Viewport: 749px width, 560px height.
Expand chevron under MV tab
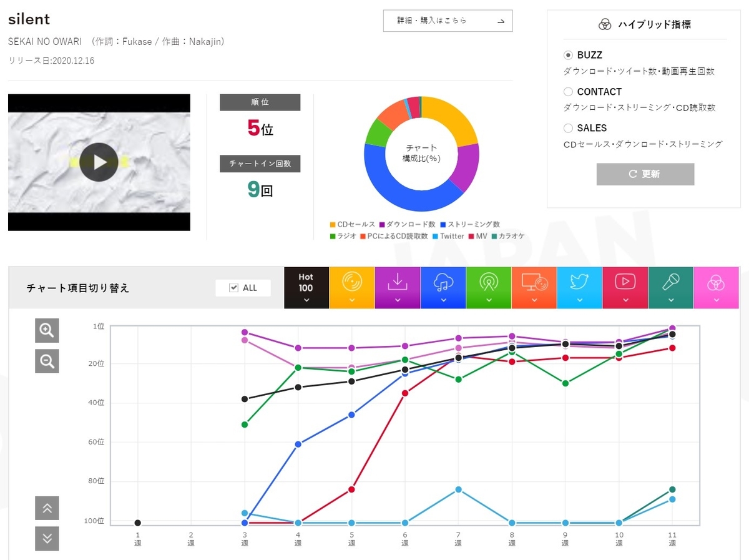[x=625, y=300]
